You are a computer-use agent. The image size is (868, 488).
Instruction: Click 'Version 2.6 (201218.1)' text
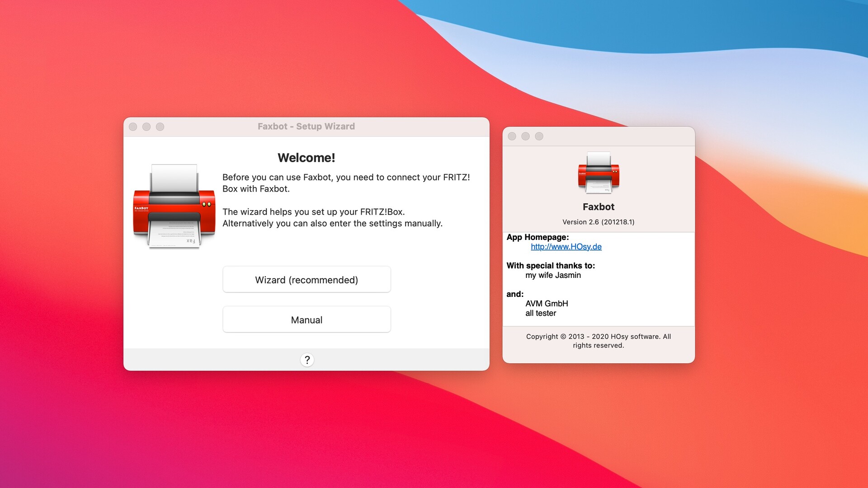599,222
